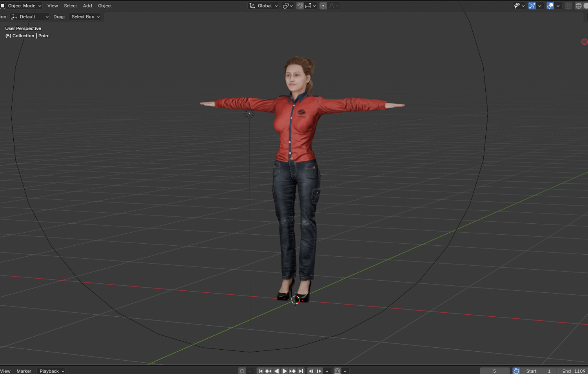
Task: Open the overlays options dropdown arrow
Action: click(558, 6)
